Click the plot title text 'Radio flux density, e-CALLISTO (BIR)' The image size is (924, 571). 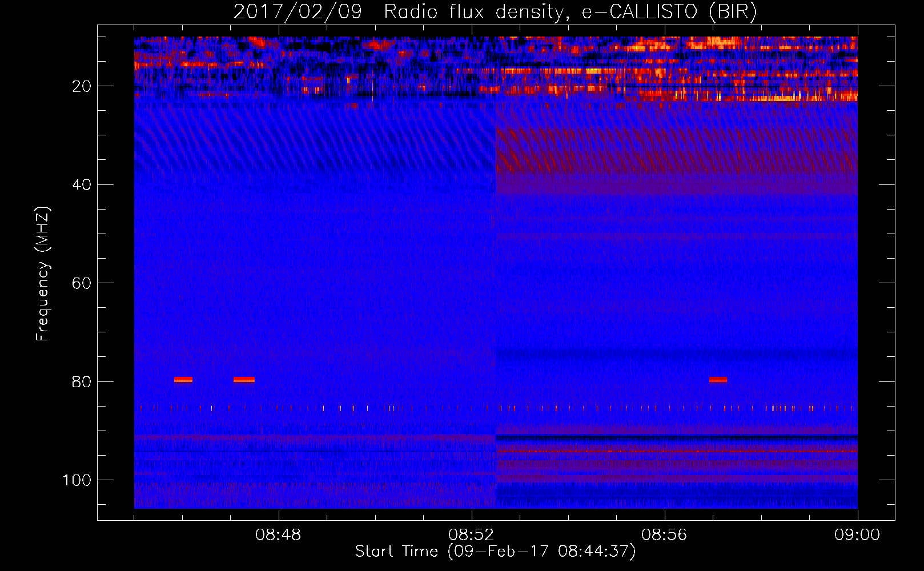(x=570, y=12)
